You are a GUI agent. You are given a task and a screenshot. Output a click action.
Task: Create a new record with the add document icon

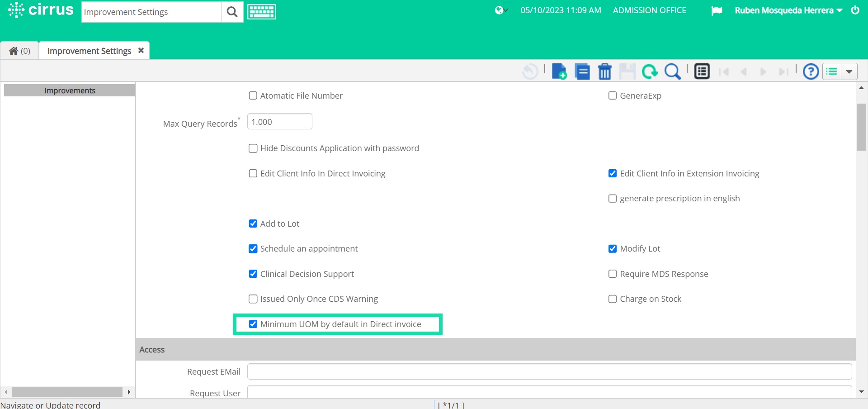click(x=559, y=71)
